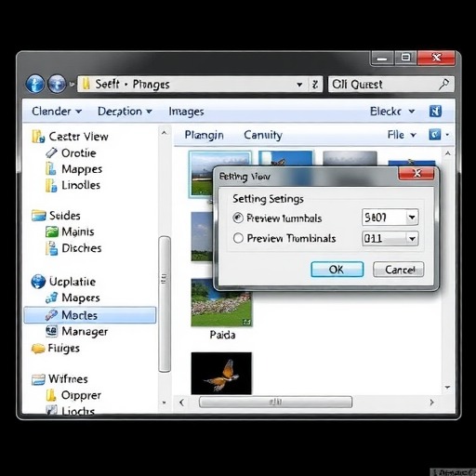This screenshot has height=476, width=476.
Task: Click the Cancel button in dialog
Action: point(399,270)
